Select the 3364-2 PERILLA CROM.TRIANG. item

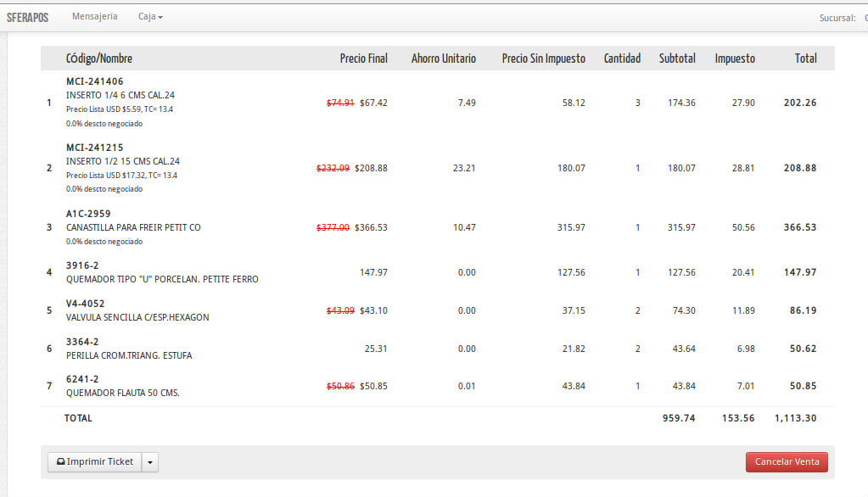(x=129, y=355)
